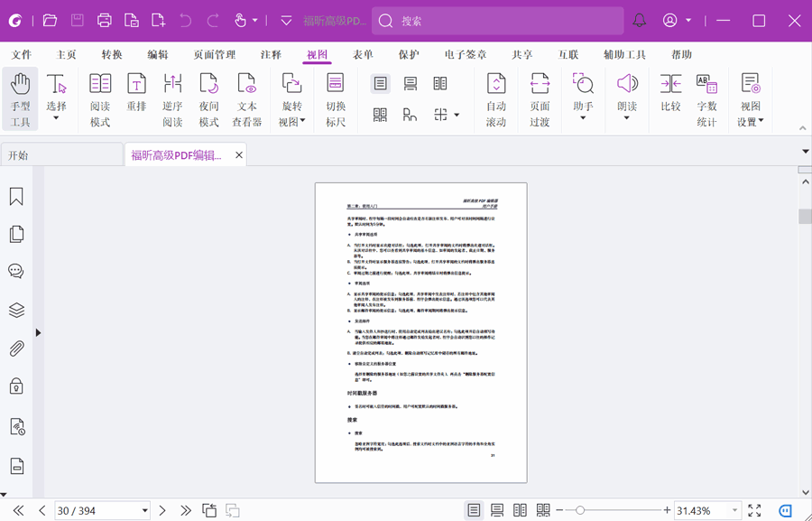Open the split view dropdown arrow
Image resolution: width=812 pixels, height=521 pixels.
[x=457, y=115]
